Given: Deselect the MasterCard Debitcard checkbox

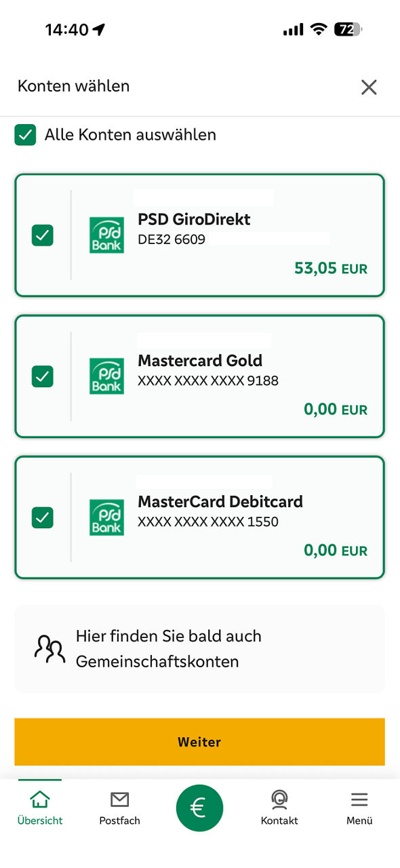Looking at the screenshot, I should (42, 517).
